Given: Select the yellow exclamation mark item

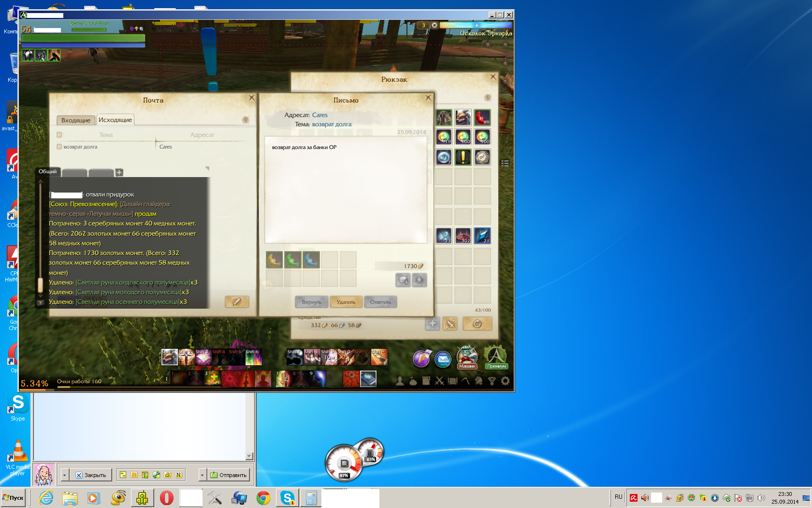Looking at the screenshot, I should pos(463,157).
